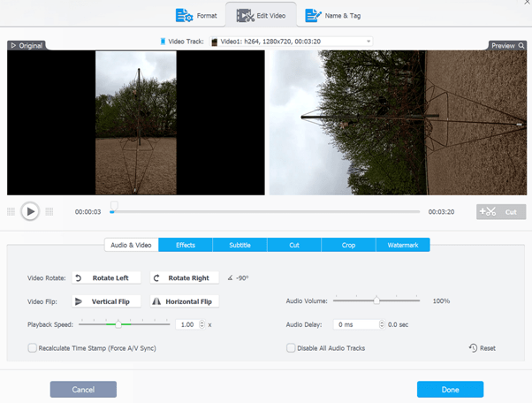Click Rotate Left button
Screen dimensions: 532x403
pos(106,278)
